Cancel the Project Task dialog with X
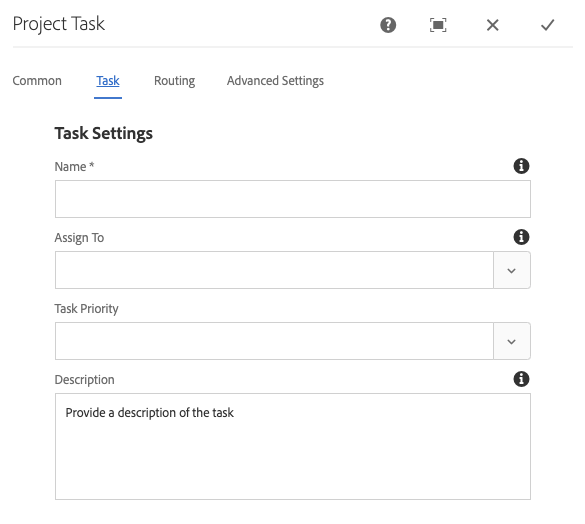Viewport: 585px width, 524px height. tap(492, 25)
